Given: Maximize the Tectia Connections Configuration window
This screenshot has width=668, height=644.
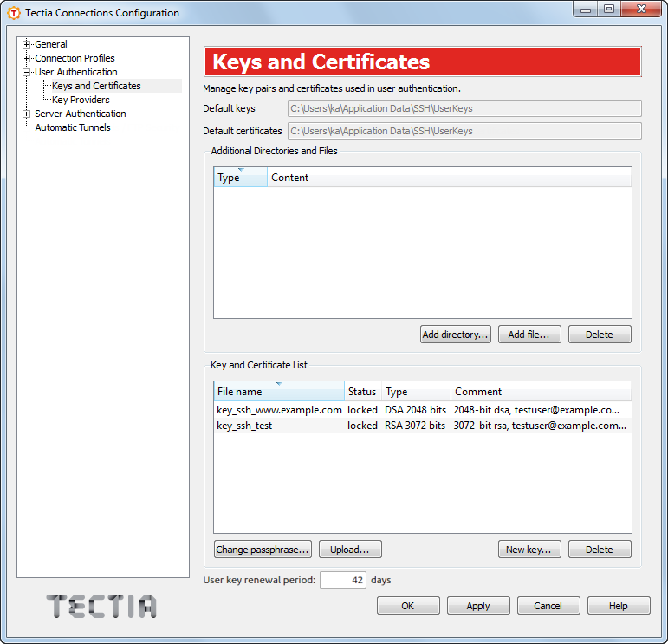Looking at the screenshot, I should coord(609,10).
